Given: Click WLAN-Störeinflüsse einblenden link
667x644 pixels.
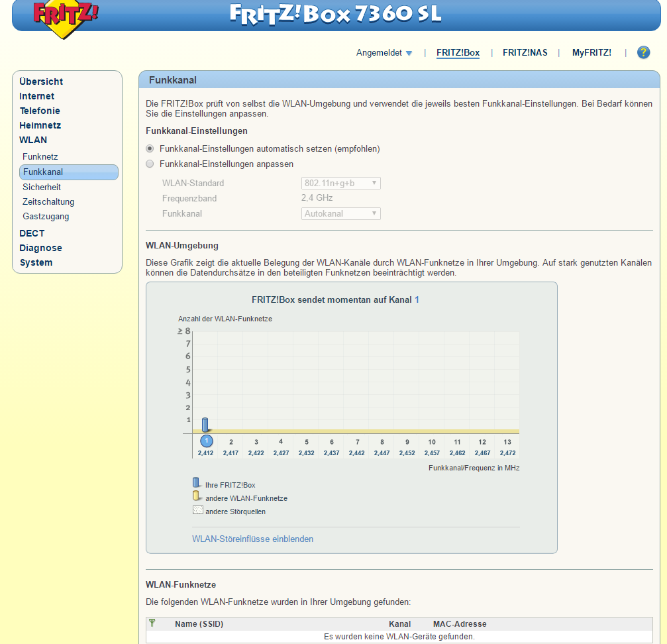Looking at the screenshot, I should tap(252, 539).
